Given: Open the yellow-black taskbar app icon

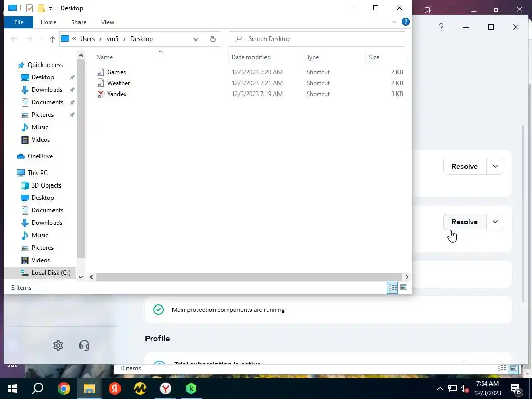Looking at the screenshot, I should coord(140,389).
